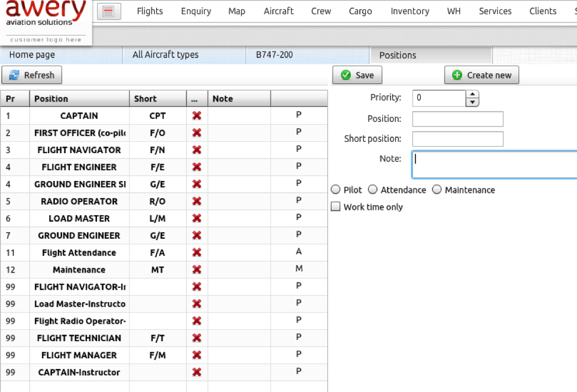
Task: Open the Flights menu
Action: click(x=150, y=11)
